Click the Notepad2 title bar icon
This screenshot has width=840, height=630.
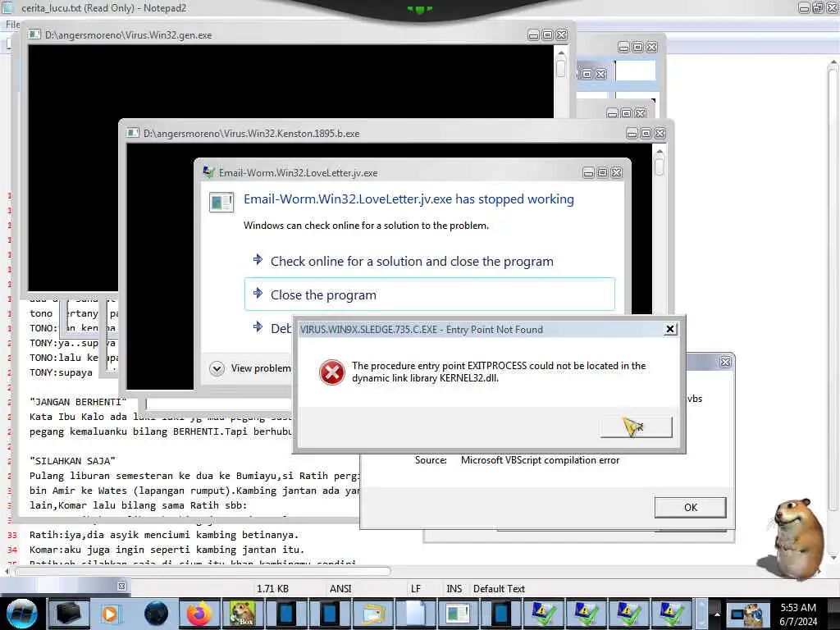point(8,8)
